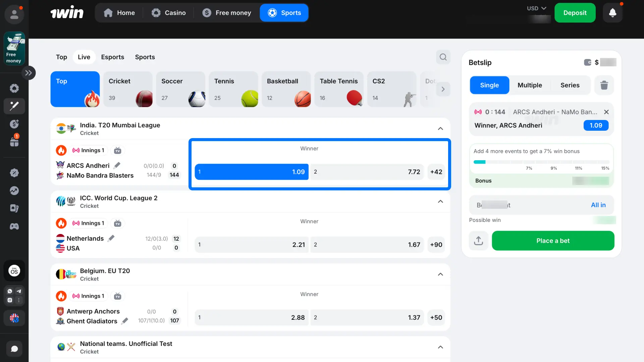644x362 pixels.
Task: Select the Single bet type
Action: point(489,85)
